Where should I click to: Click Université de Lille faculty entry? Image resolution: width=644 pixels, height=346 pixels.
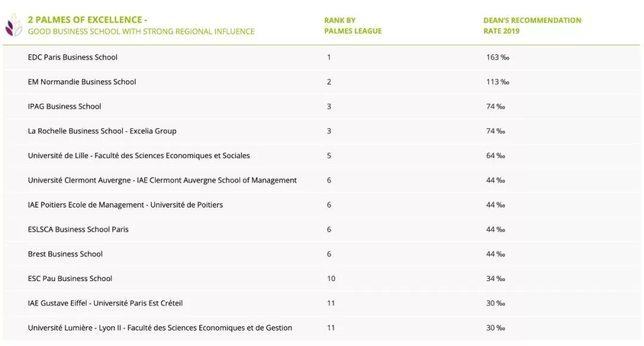[x=139, y=156]
